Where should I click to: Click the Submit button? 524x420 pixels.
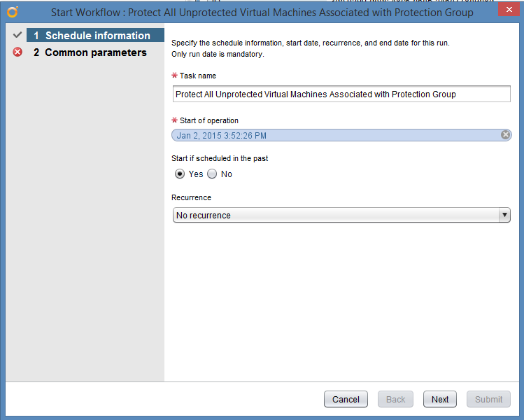point(488,399)
